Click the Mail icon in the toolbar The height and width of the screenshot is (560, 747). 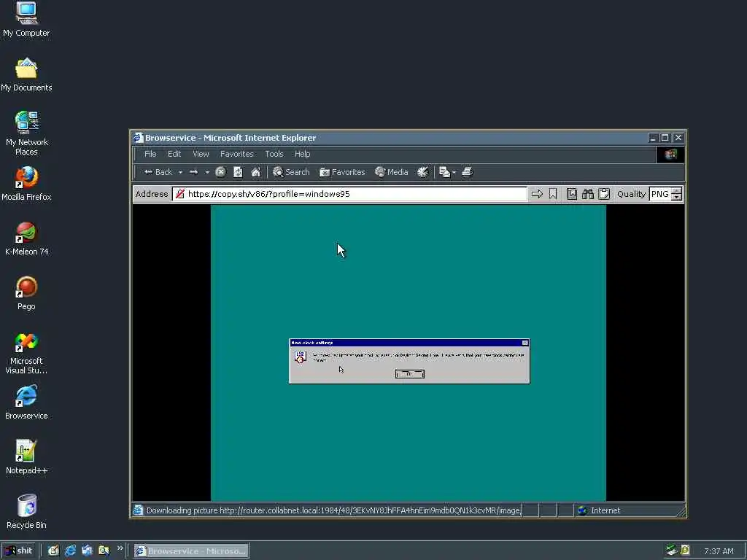click(x=444, y=172)
